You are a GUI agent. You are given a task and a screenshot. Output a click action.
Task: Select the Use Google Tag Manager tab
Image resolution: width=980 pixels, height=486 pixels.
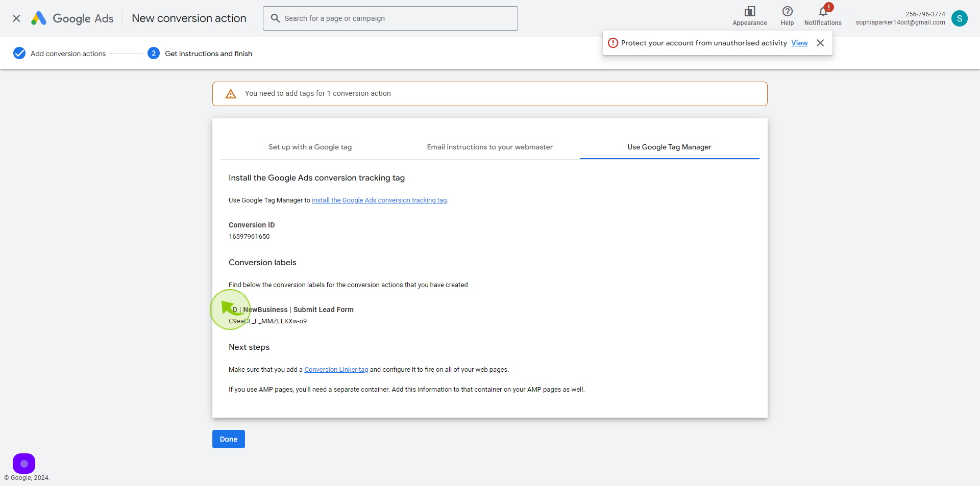669,147
